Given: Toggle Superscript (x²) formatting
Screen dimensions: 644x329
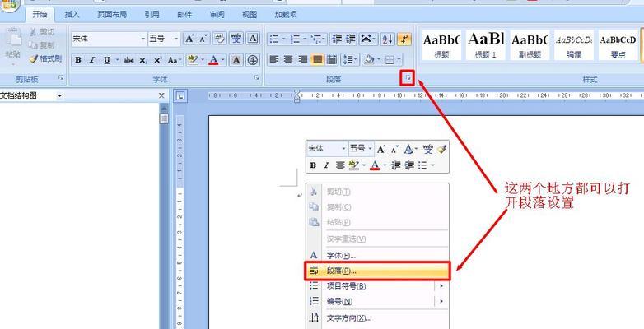Looking at the screenshot, I should (x=158, y=60).
